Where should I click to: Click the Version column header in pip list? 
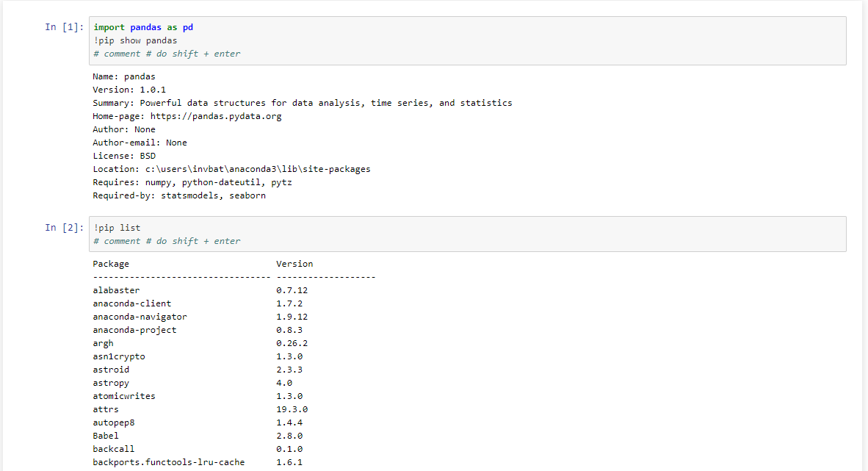pos(294,264)
